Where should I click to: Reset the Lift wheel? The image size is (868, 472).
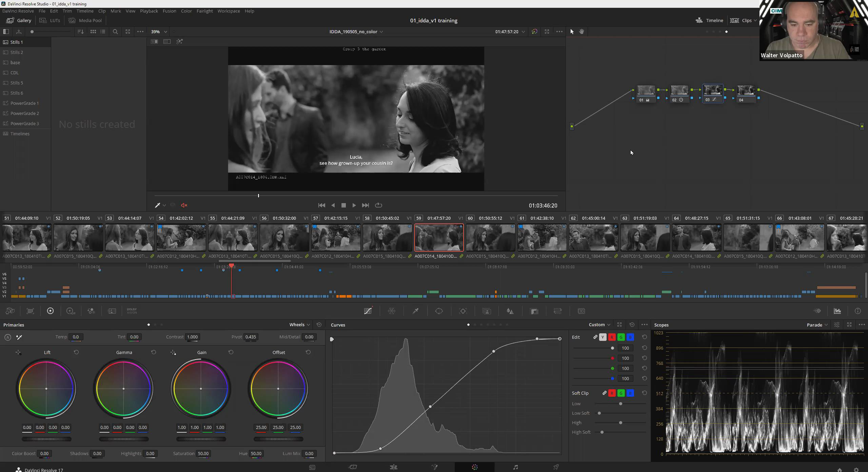pyautogui.click(x=76, y=352)
